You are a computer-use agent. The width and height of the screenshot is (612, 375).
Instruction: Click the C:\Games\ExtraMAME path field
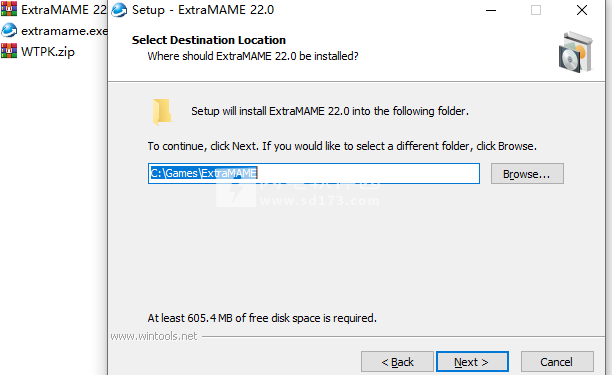[314, 173]
